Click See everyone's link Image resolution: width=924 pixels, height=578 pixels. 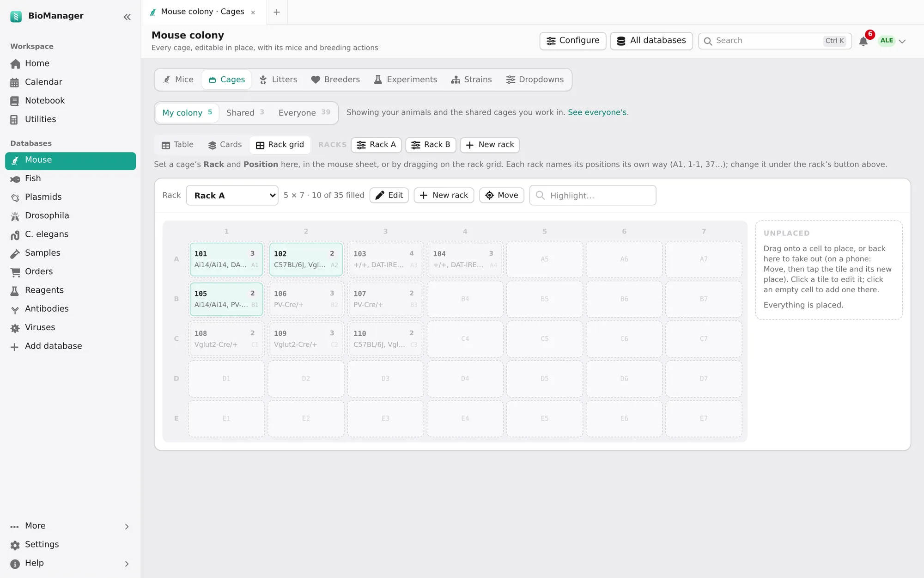click(x=597, y=112)
